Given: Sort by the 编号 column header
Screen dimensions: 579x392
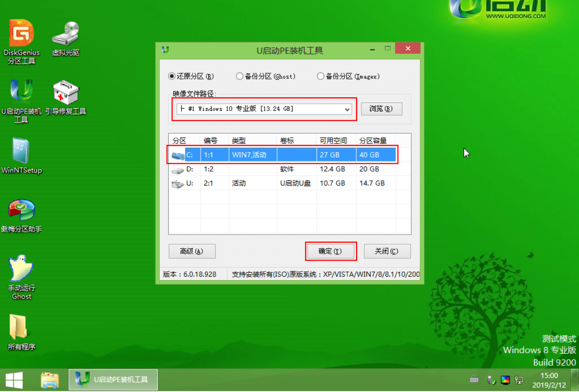Looking at the screenshot, I should 215,141.
